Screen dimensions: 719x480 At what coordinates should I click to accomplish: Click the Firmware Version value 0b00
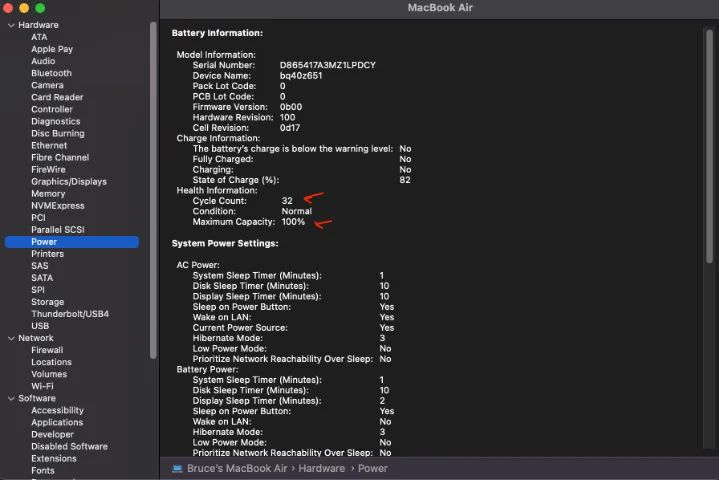point(291,107)
